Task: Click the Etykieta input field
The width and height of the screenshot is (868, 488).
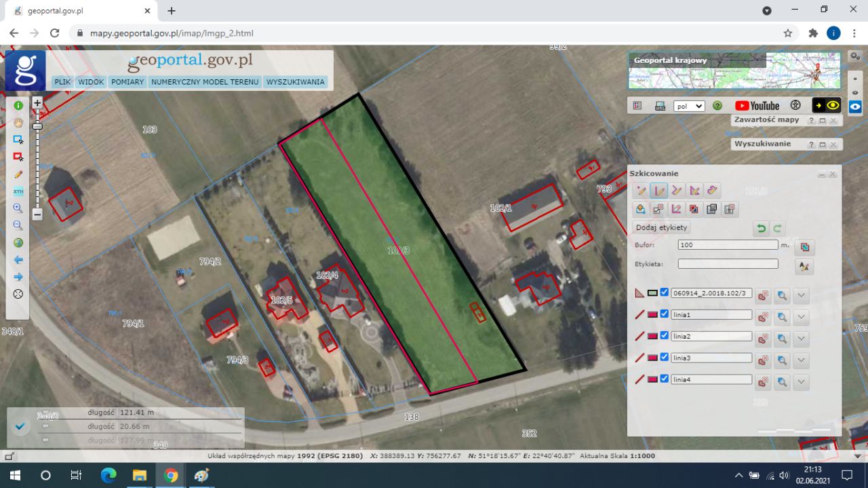Action: pos(728,263)
